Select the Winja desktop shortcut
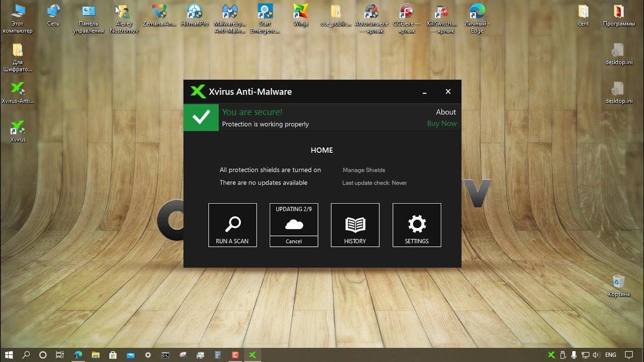The height and width of the screenshot is (362, 644). tap(300, 16)
